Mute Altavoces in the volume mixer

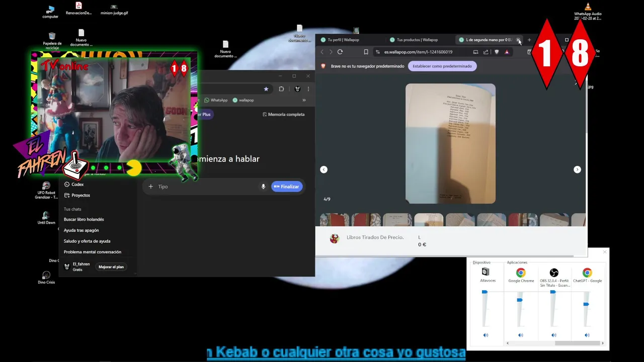click(486, 335)
